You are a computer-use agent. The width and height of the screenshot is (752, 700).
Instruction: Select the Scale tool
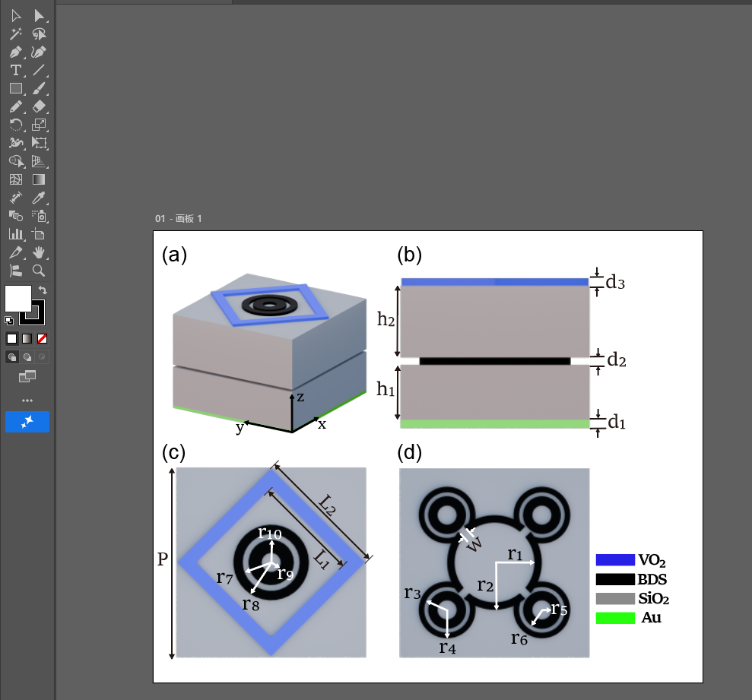point(39,125)
